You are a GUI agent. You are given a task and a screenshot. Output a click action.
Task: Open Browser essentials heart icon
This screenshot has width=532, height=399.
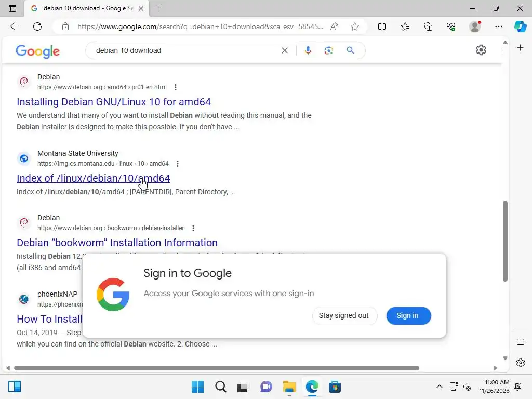[451, 26]
